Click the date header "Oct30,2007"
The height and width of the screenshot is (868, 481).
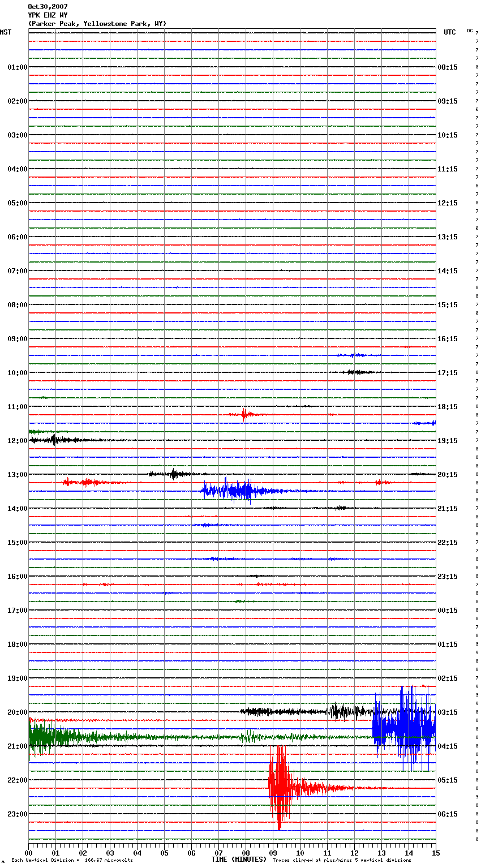[x=48, y=7]
